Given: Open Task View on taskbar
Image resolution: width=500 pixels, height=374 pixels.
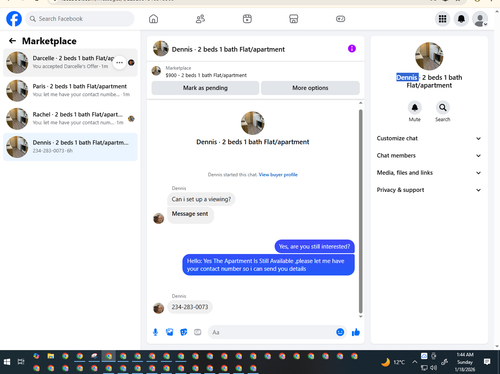Looking at the screenshot, I should tap(21, 362).
